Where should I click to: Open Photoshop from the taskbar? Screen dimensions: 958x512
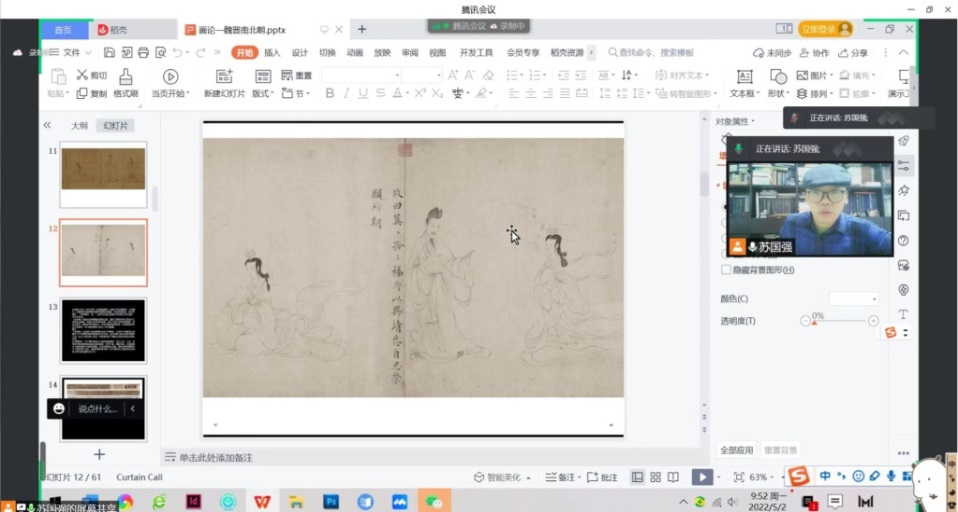click(x=331, y=501)
